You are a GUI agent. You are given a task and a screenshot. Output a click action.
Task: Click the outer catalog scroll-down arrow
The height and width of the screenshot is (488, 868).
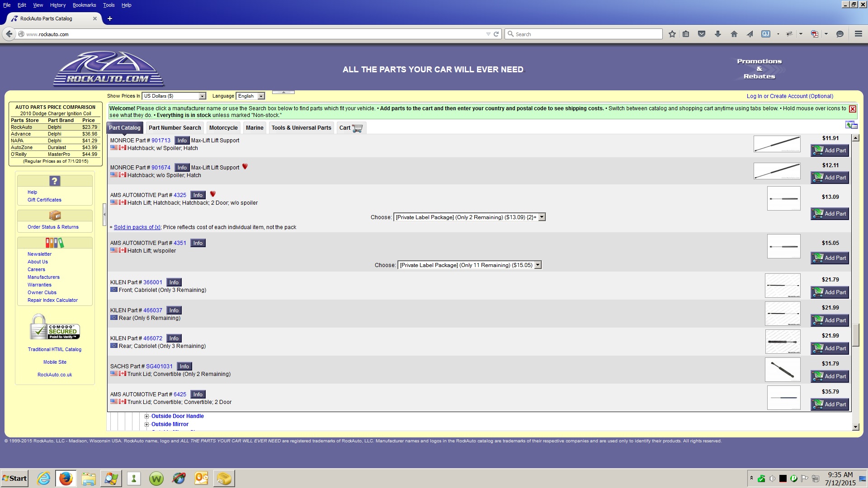click(x=855, y=427)
